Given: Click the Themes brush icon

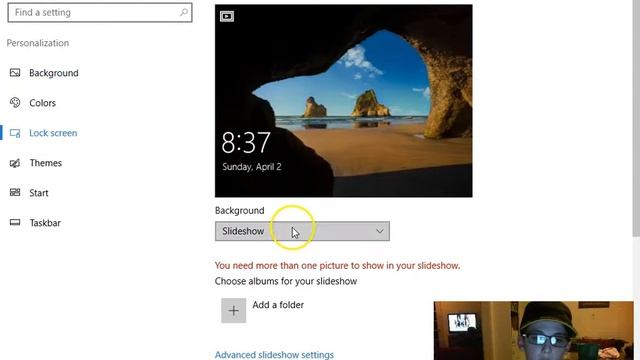Looking at the screenshot, I should pos(15,163).
